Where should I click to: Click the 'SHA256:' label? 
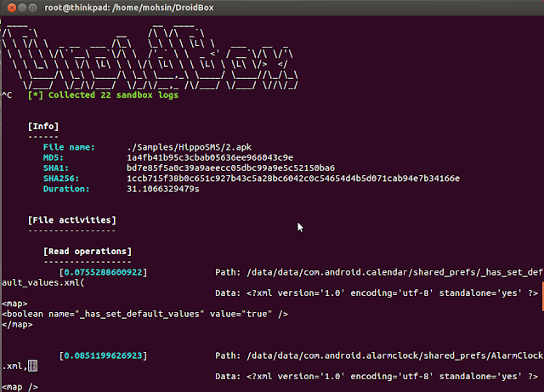coord(61,179)
